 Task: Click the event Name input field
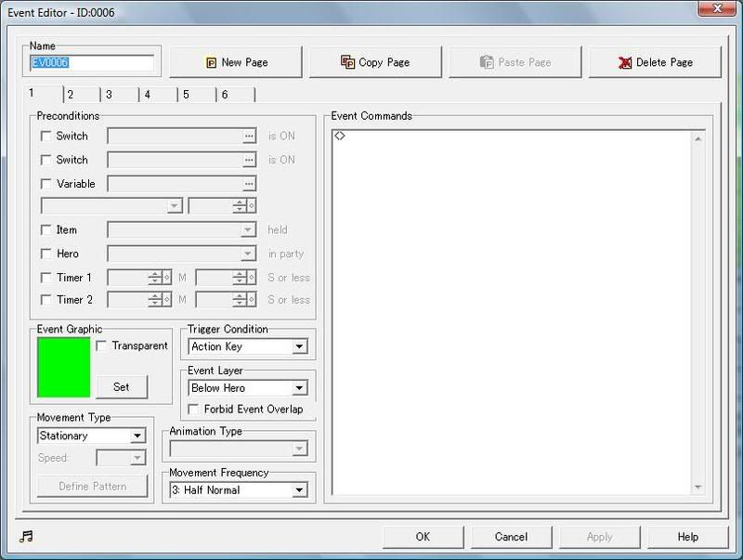point(92,62)
